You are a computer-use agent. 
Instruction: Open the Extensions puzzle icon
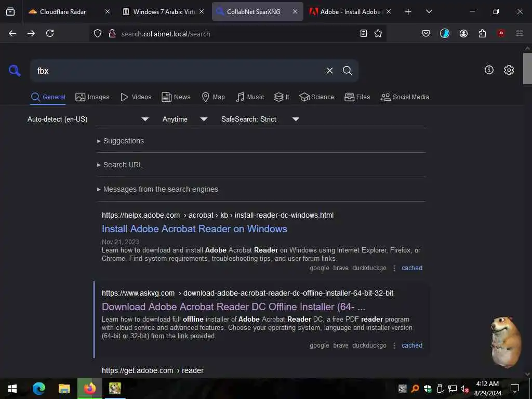pyautogui.click(x=482, y=33)
